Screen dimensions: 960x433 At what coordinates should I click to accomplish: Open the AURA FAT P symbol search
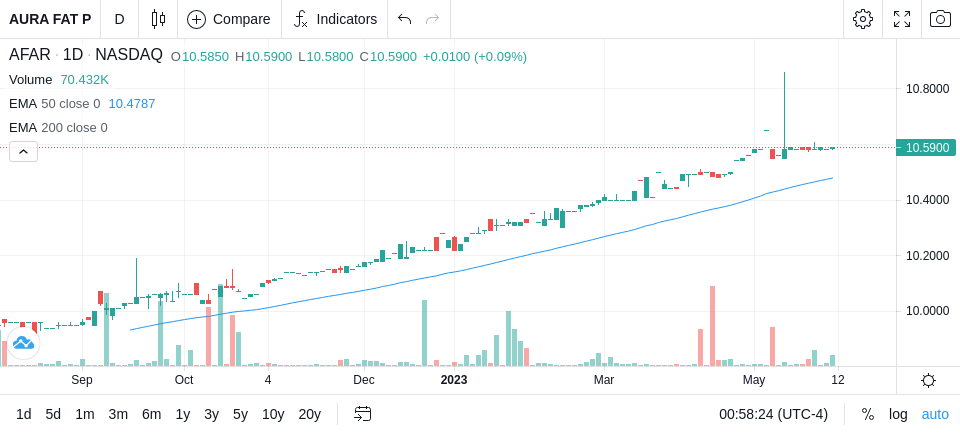pos(50,19)
